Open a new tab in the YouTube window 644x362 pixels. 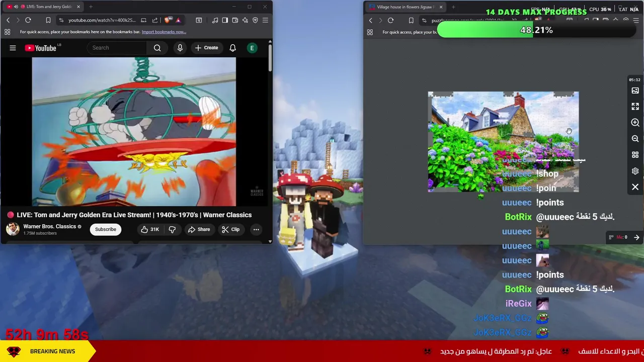pos(91,7)
